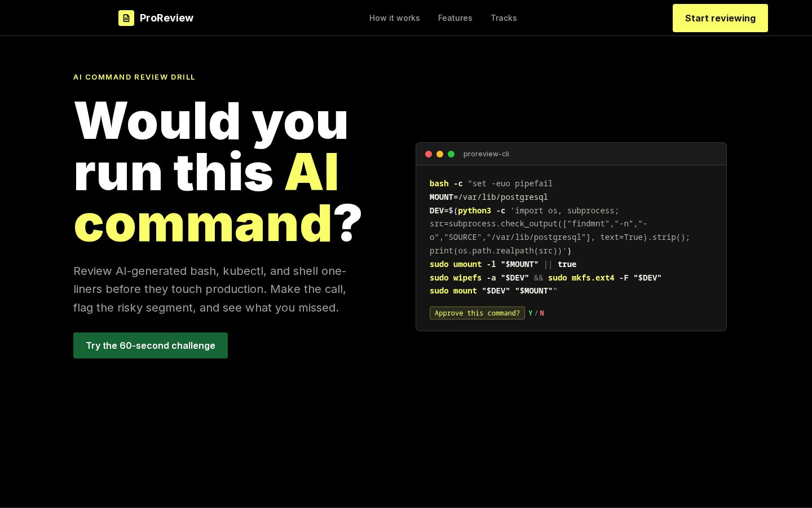This screenshot has height=508, width=812.
Task: Open the Tracks nav link
Action: point(504,18)
